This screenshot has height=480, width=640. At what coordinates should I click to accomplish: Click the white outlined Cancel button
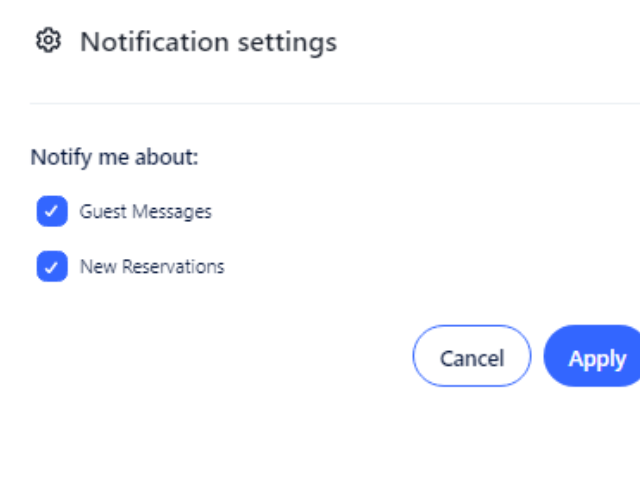coord(472,356)
